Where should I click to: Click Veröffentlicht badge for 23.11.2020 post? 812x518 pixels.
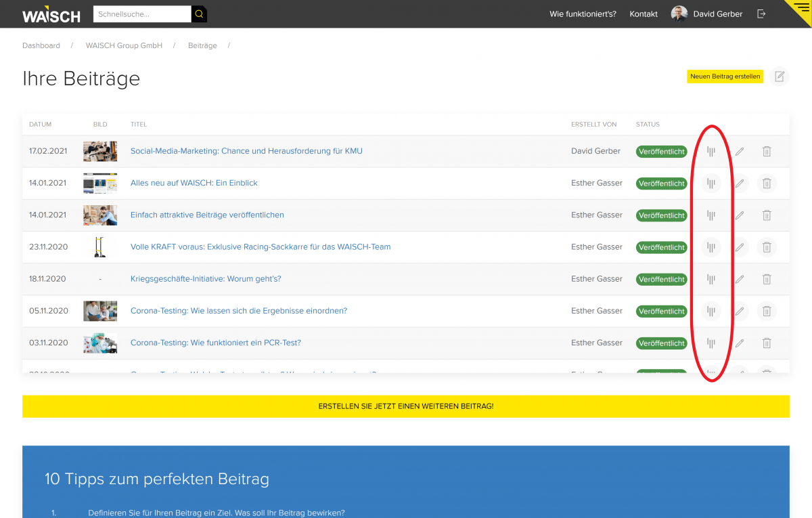click(x=662, y=247)
